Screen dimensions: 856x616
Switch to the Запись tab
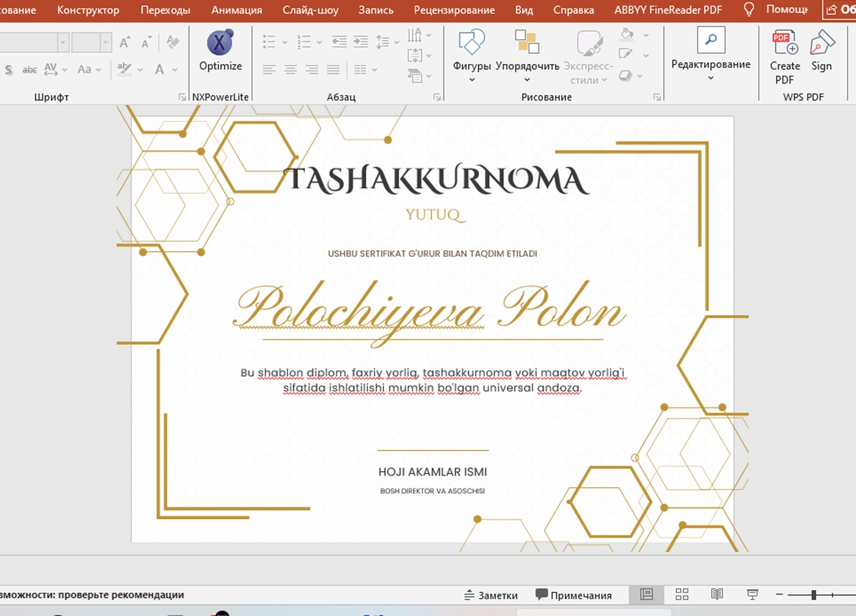(x=376, y=10)
